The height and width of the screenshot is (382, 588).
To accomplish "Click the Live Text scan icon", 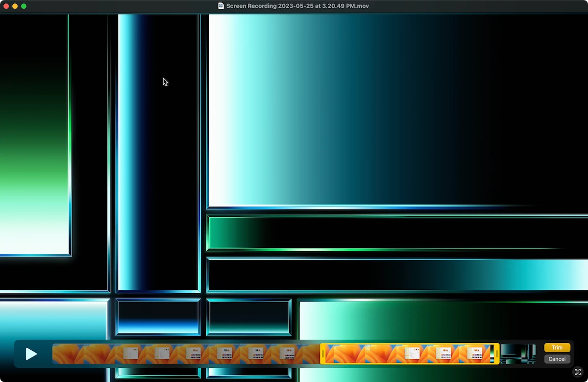I will [578, 372].
